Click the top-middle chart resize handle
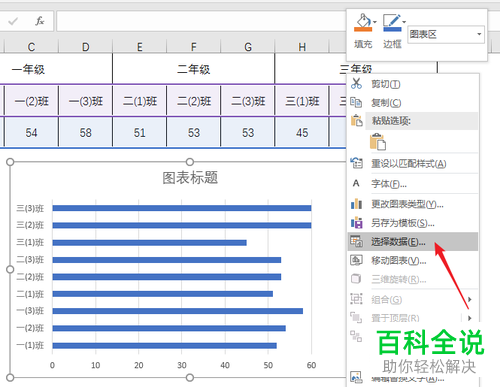 coord(190,162)
